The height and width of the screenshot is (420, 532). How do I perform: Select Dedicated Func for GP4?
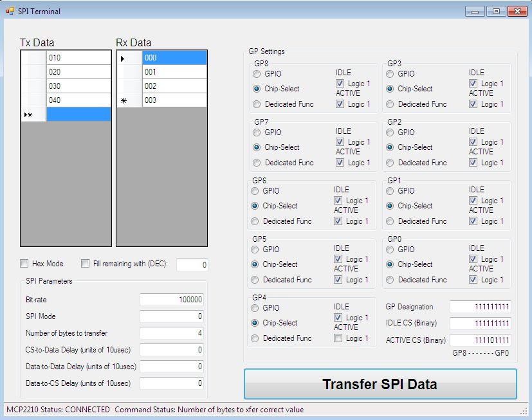255,338
